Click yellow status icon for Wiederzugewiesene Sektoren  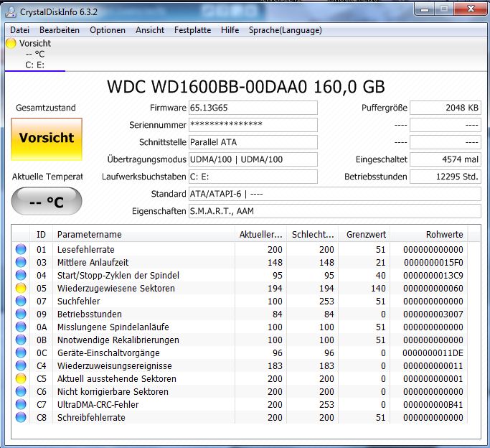(21, 288)
